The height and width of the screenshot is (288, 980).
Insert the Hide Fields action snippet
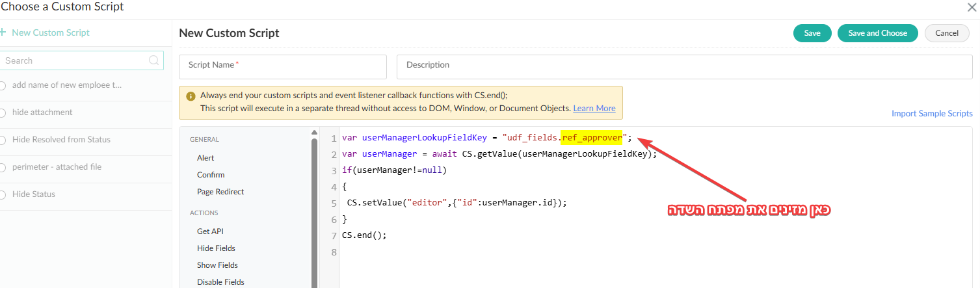coord(216,248)
